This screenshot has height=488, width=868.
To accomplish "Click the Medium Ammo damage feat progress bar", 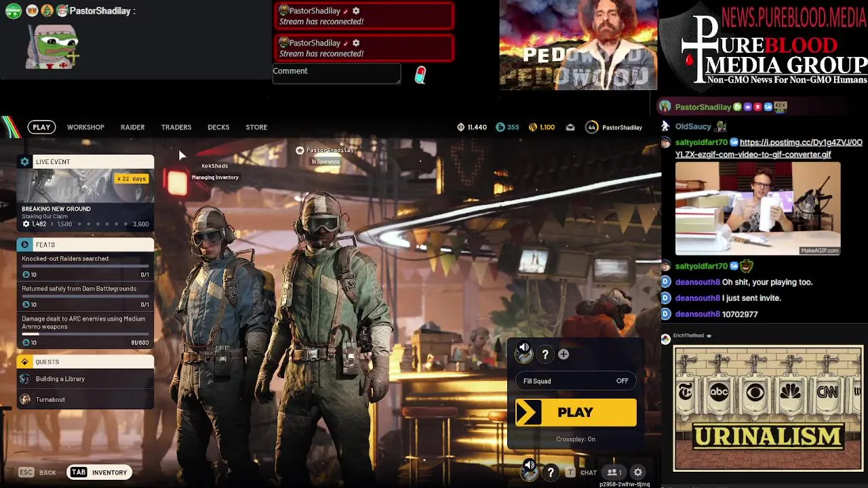I will 85,334.
